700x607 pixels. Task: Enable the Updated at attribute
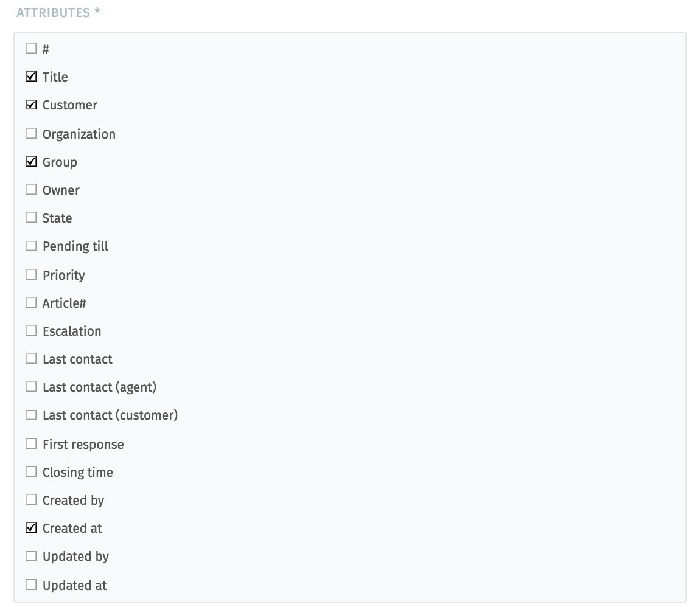click(31, 584)
